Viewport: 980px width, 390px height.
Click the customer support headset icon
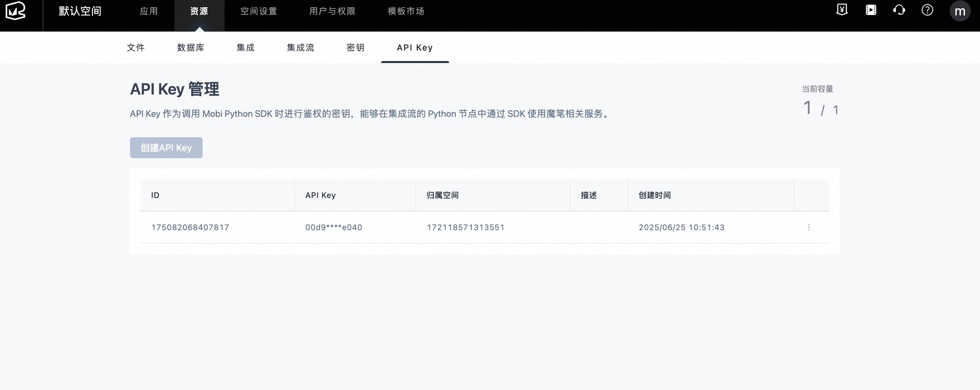(899, 10)
